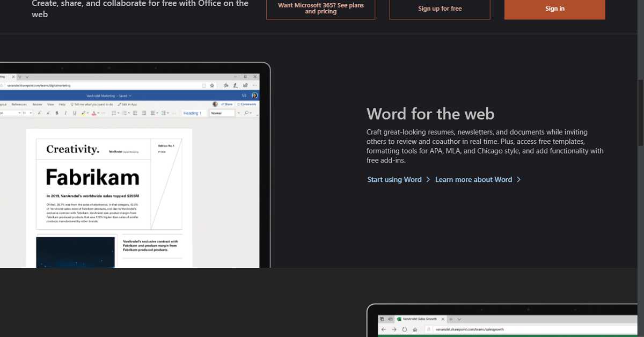Image resolution: width=644 pixels, height=337 pixels.
Task: Click Underline icon in Word preview toolbar
Action: click(x=75, y=113)
